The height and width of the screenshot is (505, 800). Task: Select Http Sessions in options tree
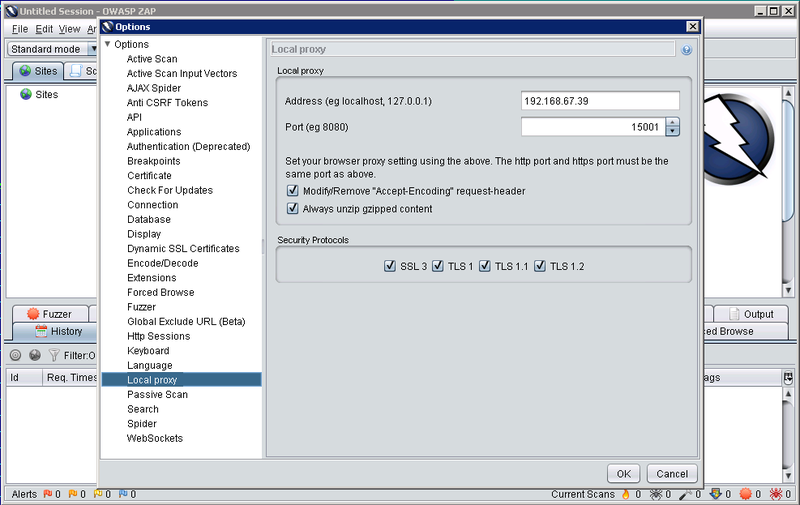click(159, 336)
